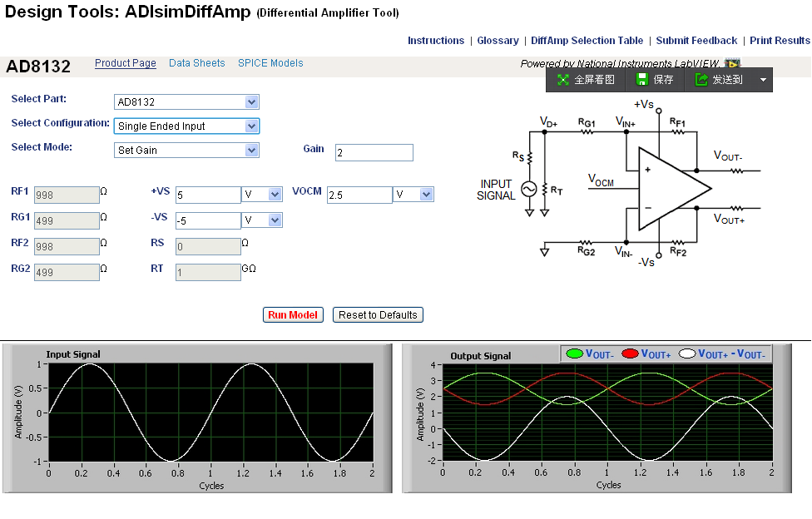This screenshot has width=812, height=519.
Task: Click Reset to Defaults button
Action: 378,315
